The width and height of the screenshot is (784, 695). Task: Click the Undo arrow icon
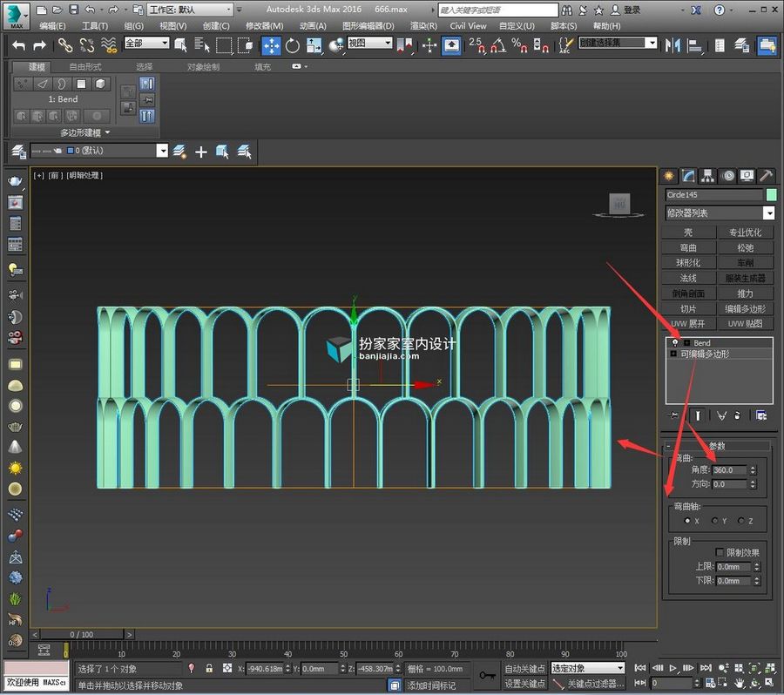(18, 46)
